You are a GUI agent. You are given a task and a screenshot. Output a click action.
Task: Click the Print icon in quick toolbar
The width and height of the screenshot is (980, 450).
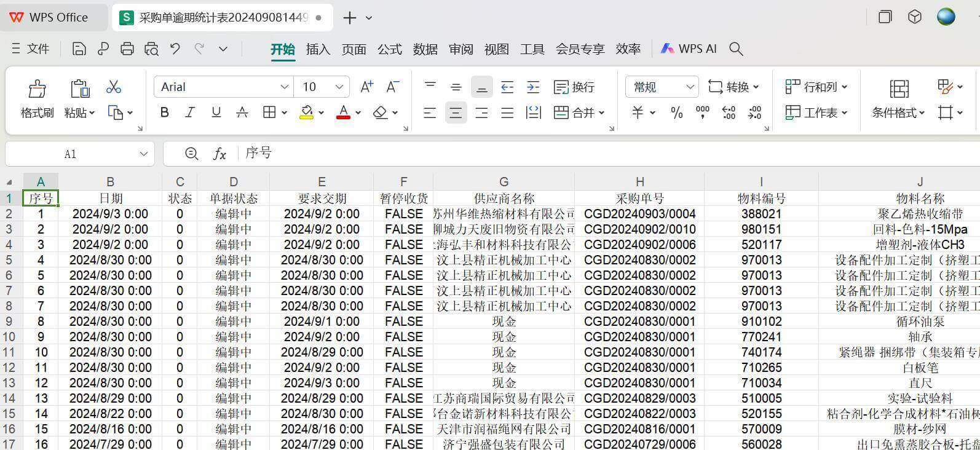pos(127,49)
